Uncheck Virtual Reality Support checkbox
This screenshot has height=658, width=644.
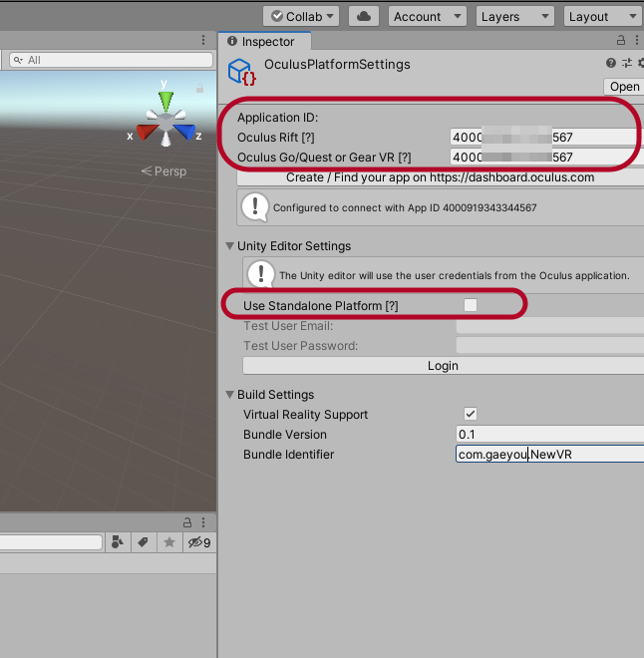(x=471, y=414)
